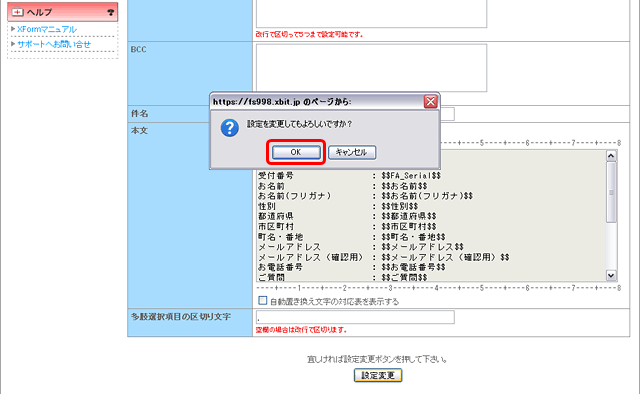640x394 pixels.
Task: Focus the 多肢選択項目の区切り文字 field
Action: pyautogui.click(x=355, y=317)
